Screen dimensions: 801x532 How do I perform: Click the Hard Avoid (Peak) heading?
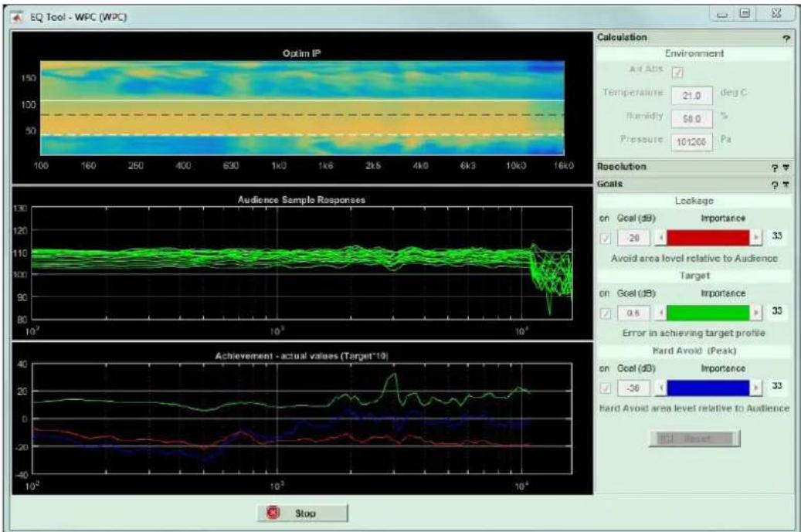click(x=694, y=351)
